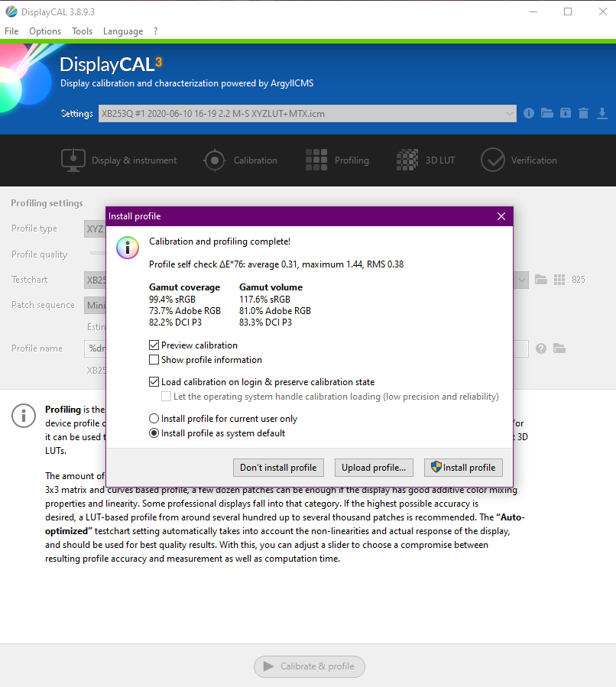
Task: Click the Upload profile... button
Action: pyautogui.click(x=373, y=468)
